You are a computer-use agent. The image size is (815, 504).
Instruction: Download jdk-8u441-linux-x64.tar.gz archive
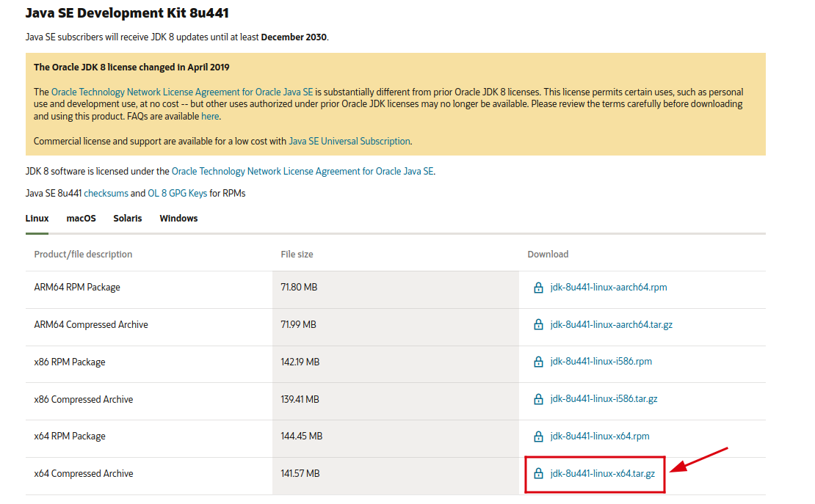tap(602, 474)
